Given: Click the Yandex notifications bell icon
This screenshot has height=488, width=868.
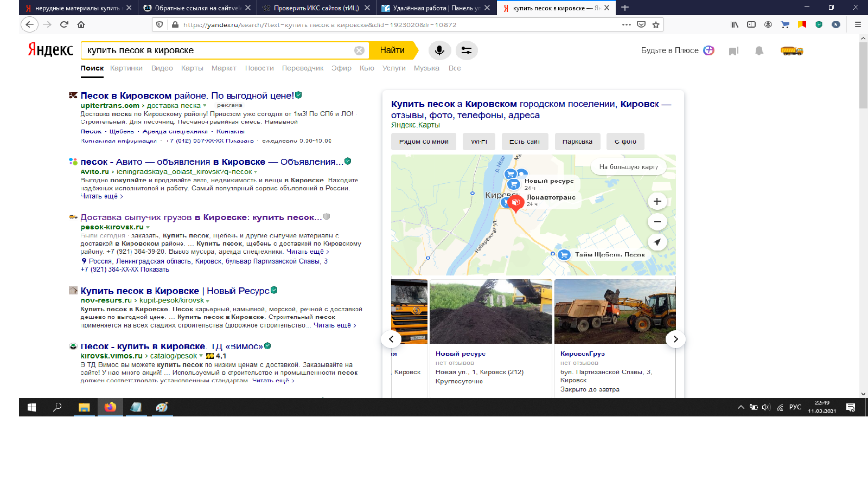Looking at the screenshot, I should click(x=759, y=50).
